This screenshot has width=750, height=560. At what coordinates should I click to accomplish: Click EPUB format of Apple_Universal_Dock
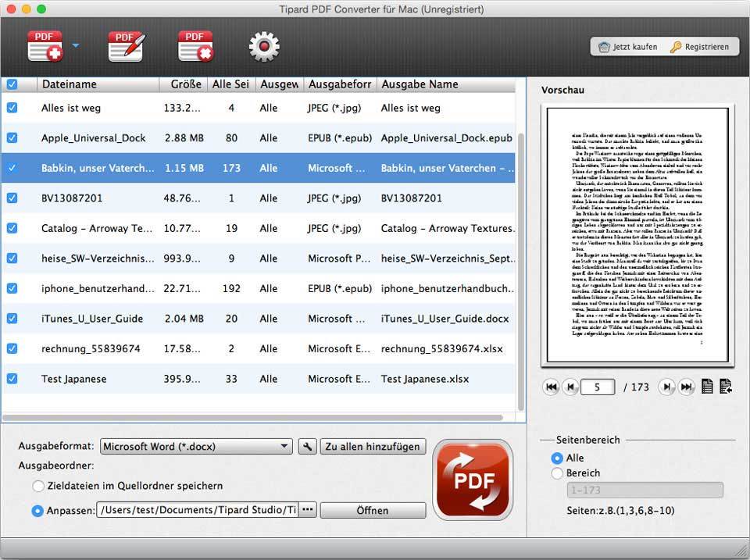point(340,137)
